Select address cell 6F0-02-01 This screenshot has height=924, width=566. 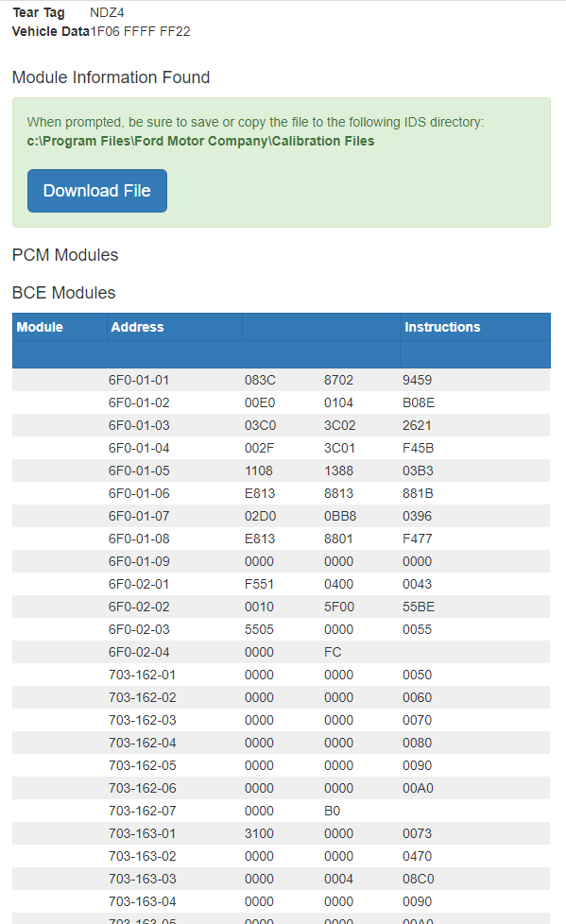[x=139, y=584]
